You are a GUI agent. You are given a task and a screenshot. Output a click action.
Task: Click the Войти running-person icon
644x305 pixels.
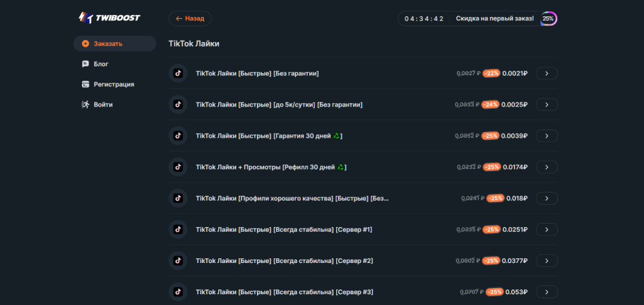[85, 104]
